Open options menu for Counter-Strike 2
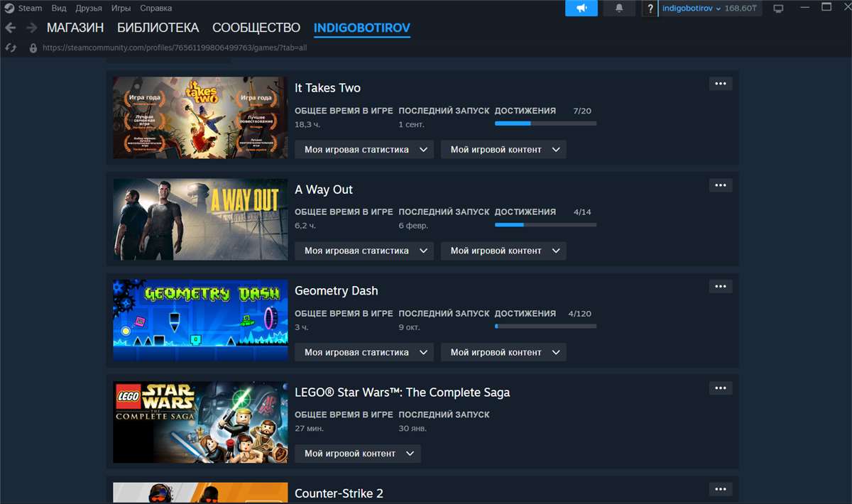This screenshot has height=504, width=852. 720,488
